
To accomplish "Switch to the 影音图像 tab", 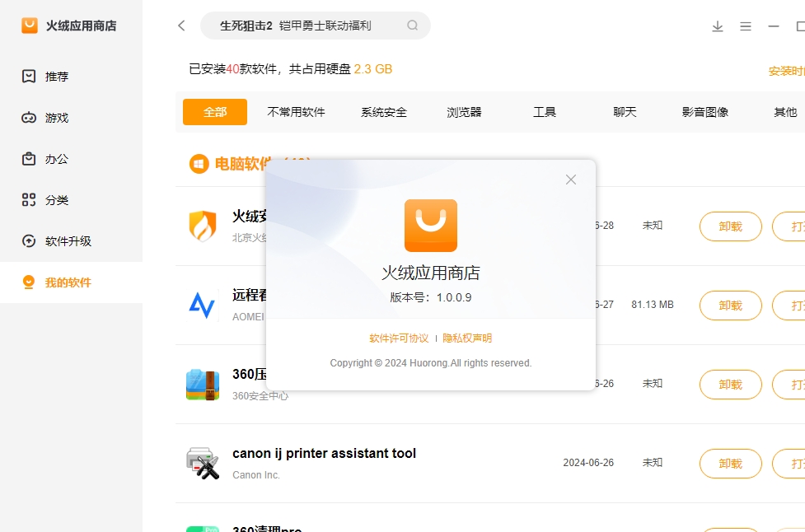I will (x=704, y=112).
